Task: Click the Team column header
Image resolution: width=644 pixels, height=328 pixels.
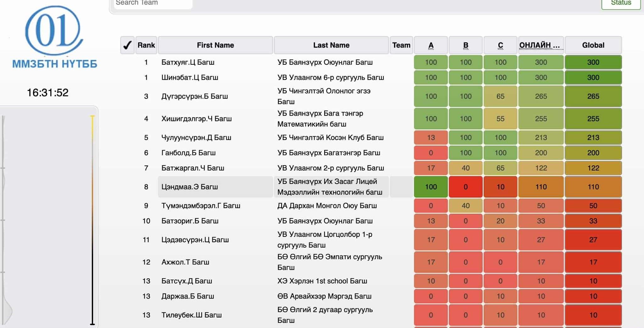Action: [401, 45]
